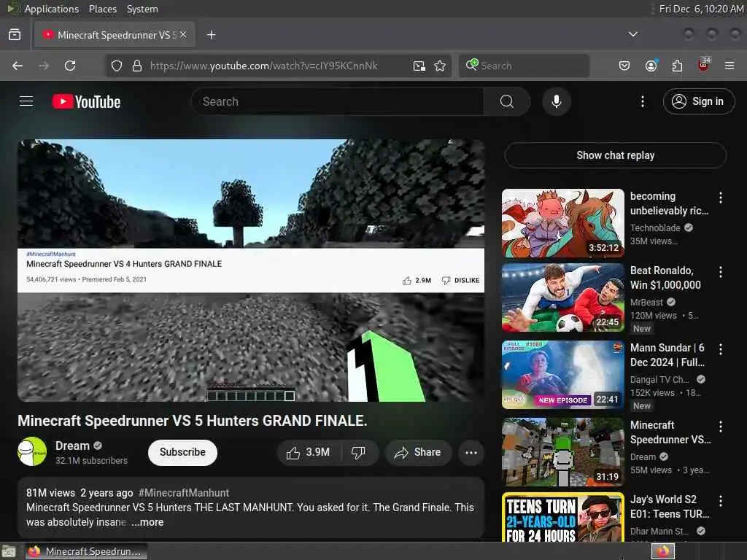Click the '81M views' text

click(x=50, y=493)
